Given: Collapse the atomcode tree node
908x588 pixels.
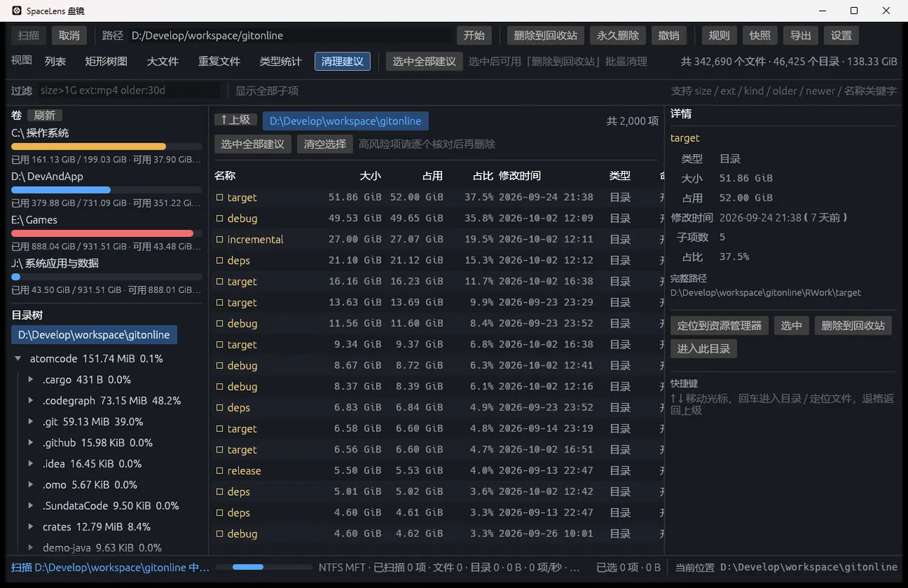Looking at the screenshot, I should point(18,359).
